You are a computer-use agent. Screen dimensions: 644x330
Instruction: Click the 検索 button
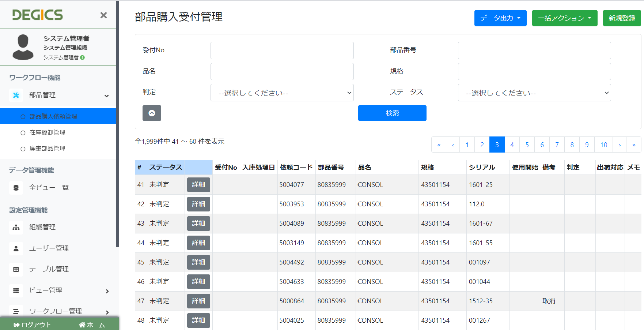[392, 113]
